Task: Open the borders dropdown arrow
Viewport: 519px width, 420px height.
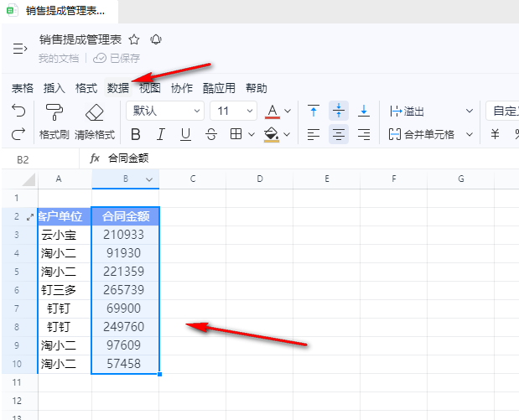Action: pos(252,134)
